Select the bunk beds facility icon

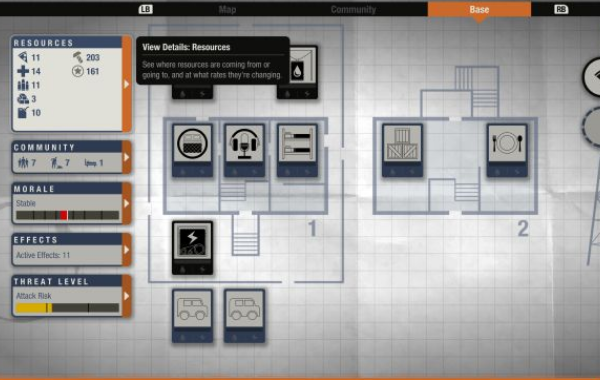tap(297, 150)
